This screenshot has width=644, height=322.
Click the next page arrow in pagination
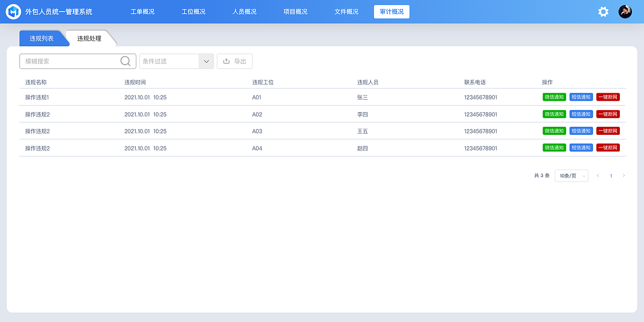point(624,176)
